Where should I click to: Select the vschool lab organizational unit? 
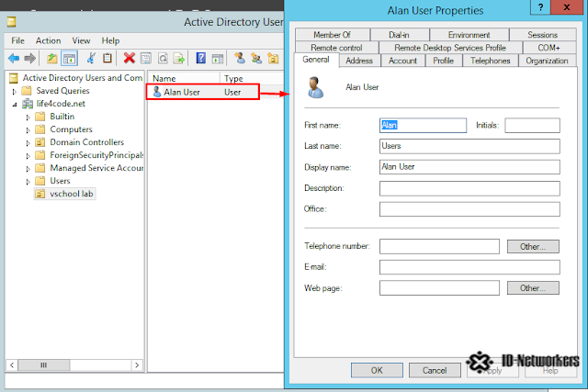(x=65, y=194)
